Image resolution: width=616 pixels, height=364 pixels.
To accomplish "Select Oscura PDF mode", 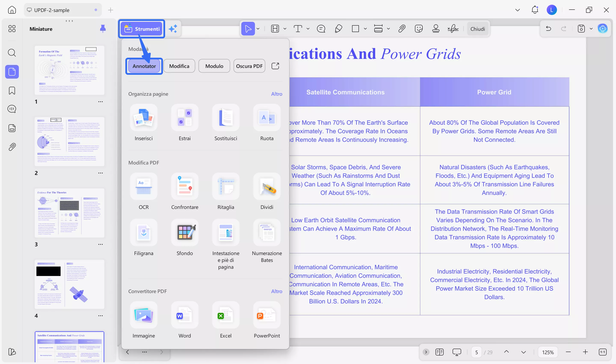I will (249, 66).
